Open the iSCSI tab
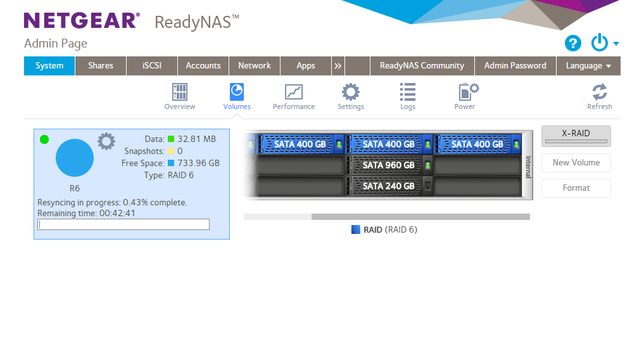The height and width of the screenshot is (360, 644). click(x=152, y=66)
